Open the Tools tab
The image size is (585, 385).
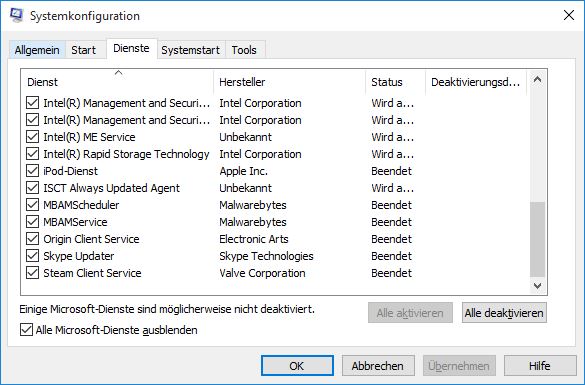coord(244,50)
